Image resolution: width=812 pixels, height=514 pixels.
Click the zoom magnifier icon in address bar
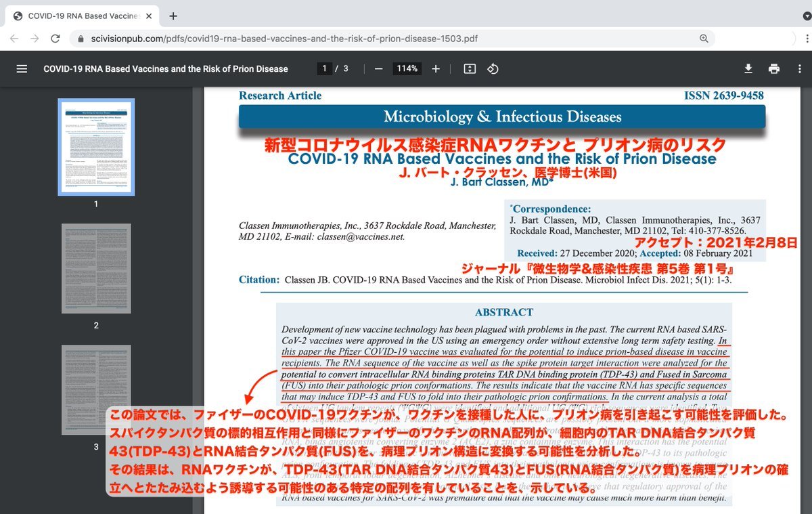pos(704,39)
